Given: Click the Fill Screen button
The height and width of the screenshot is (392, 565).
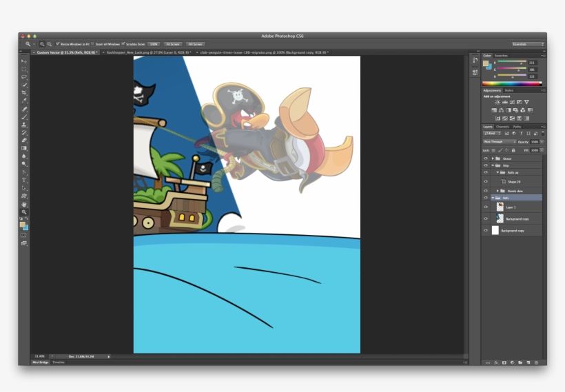Looking at the screenshot, I should click(x=195, y=44).
